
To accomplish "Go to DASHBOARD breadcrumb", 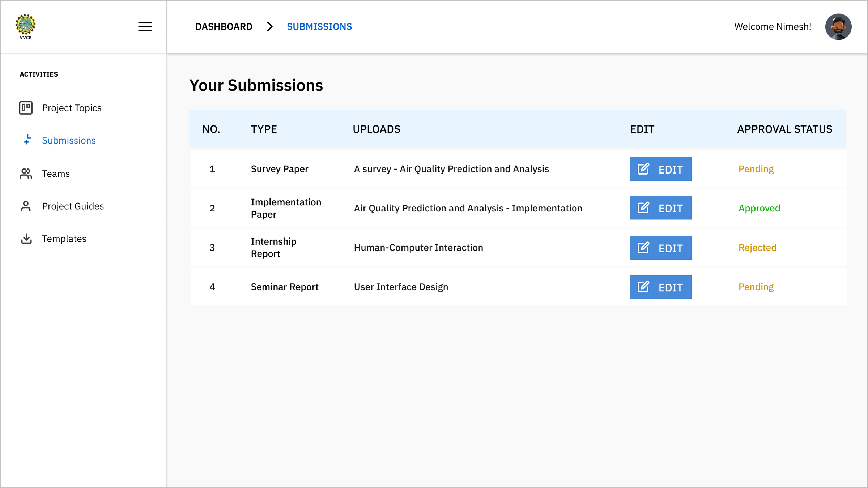I will (x=224, y=26).
